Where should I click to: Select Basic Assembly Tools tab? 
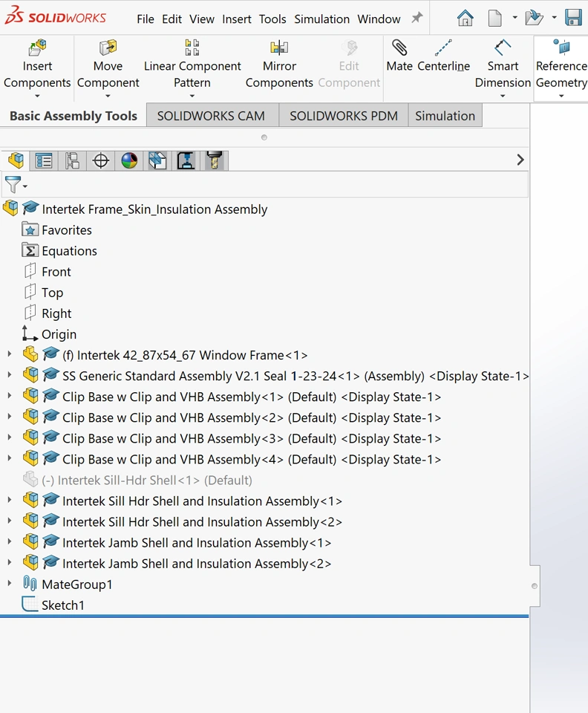73,116
